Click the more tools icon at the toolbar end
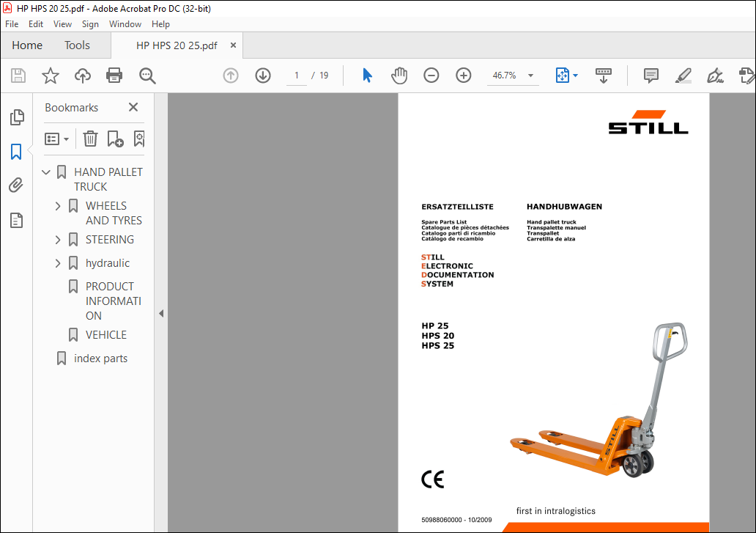Image resolution: width=756 pixels, height=533 pixels. tap(746, 76)
